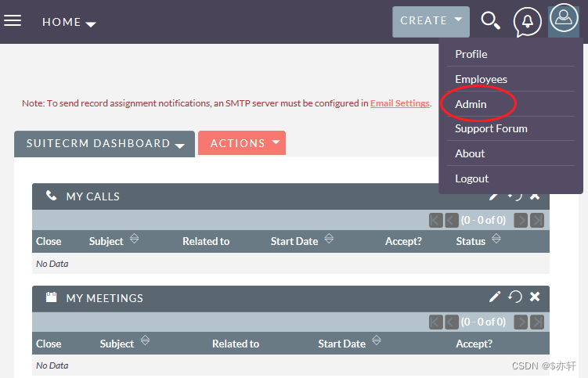This screenshot has height=378, width=588.
Task: Go to next page in My Calls
Action: (521, 220)
